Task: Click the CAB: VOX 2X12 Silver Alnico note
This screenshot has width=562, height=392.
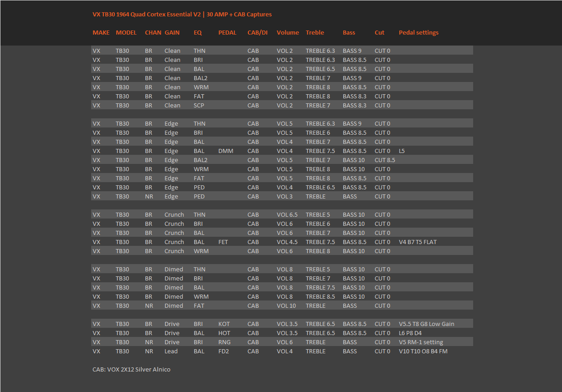Action: (x=131, y=369)
